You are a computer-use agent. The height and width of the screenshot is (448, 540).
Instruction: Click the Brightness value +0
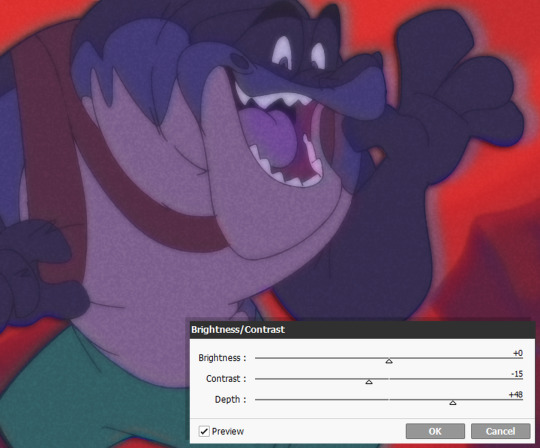click(x=518, y=353)
